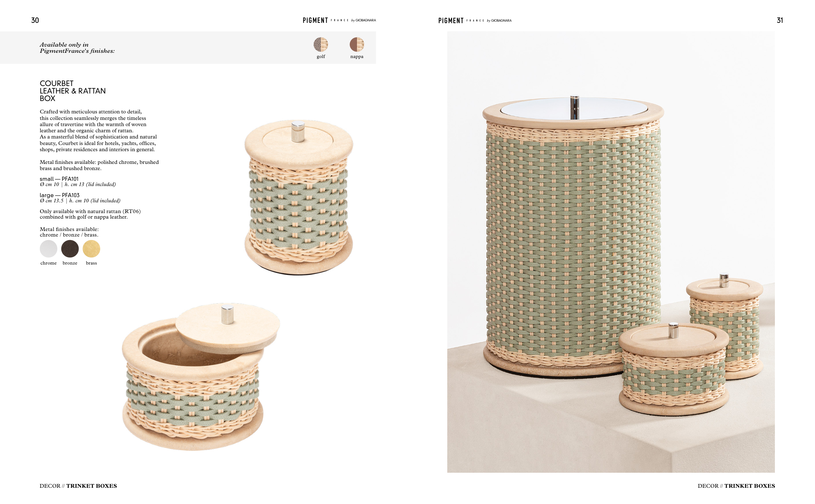The height and width of the screenshot is (504, 815).
Task: Click the 'Available only in PigmentFrance's finishes' text
Action: tap(77, 48)
